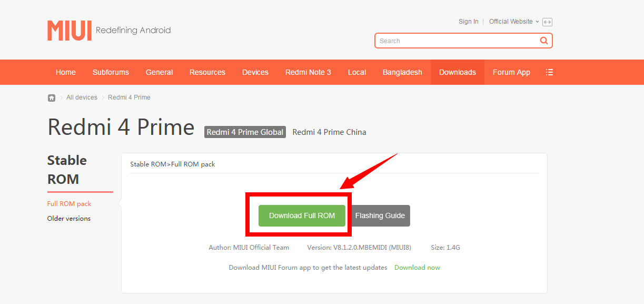Viewport: 644px width, 304px height.
Task: Click the search magnifier icon
Action: pos(544,41)
